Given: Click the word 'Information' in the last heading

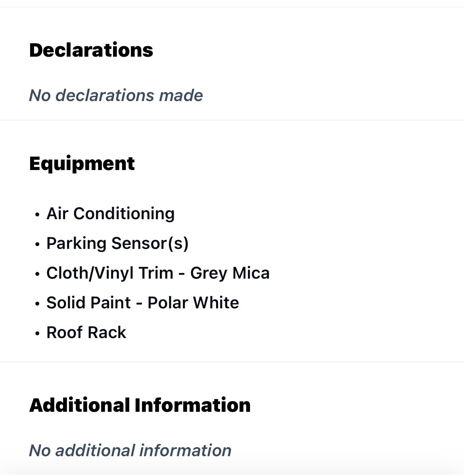Looking at the screenshot, I should pos(193,405).
